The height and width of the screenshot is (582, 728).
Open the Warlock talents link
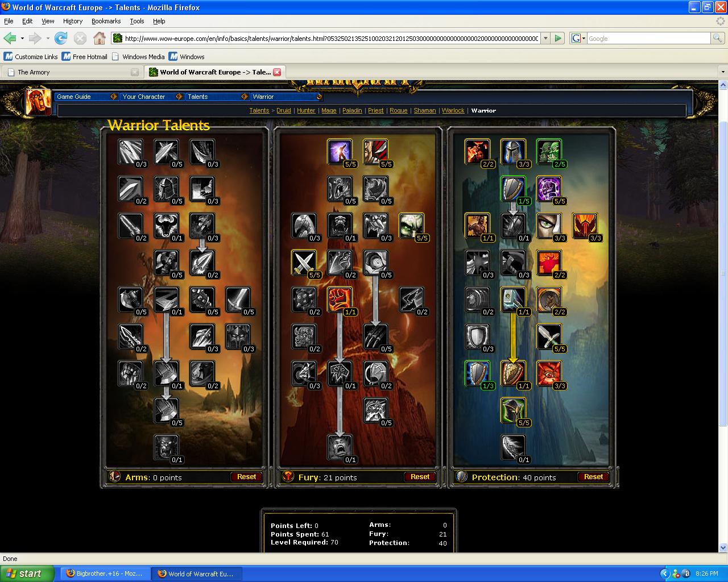[x=453, y=110]
